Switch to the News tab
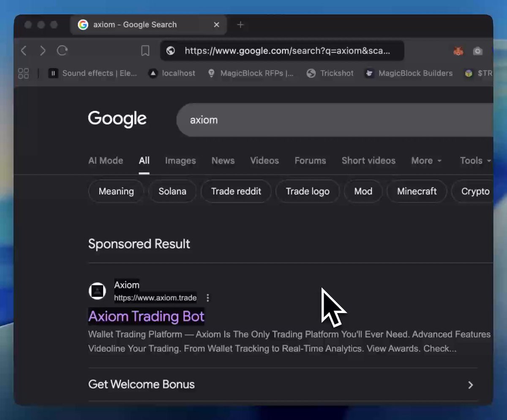The height and width of the screenshot is (420, 507). click(x=223, y=161)
